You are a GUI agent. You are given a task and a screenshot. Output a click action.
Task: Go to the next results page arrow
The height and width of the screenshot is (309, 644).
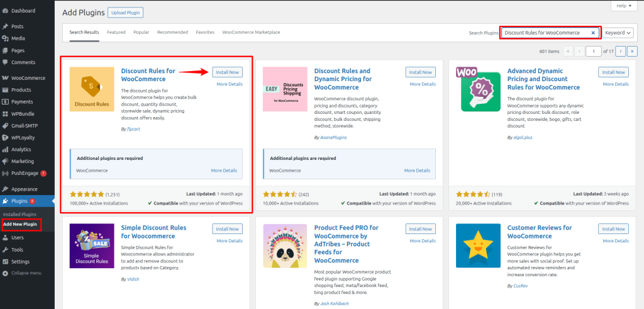[621, 52]
